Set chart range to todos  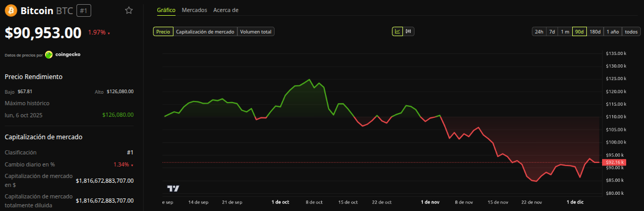(631, 32)
